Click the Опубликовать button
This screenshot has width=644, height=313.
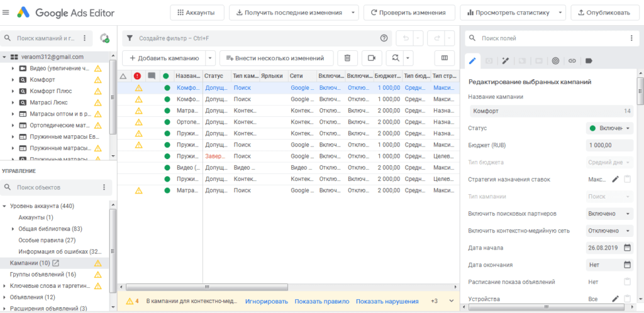[603, 13]
